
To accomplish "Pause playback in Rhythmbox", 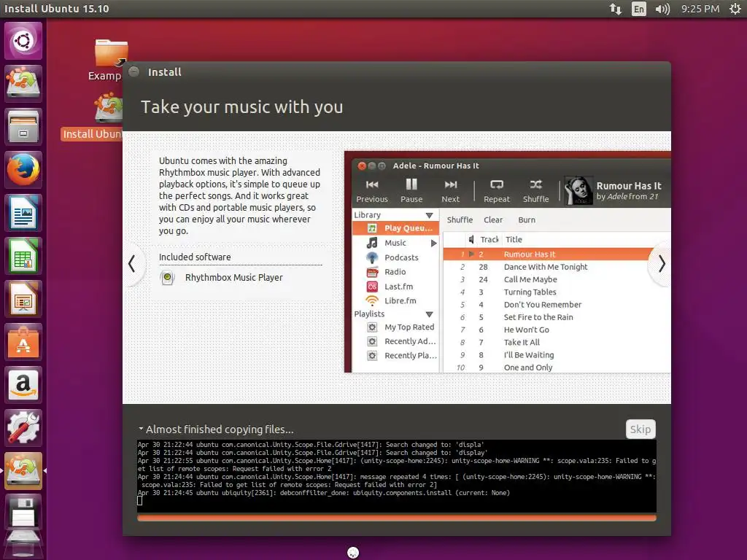I will tap(411, 190).
